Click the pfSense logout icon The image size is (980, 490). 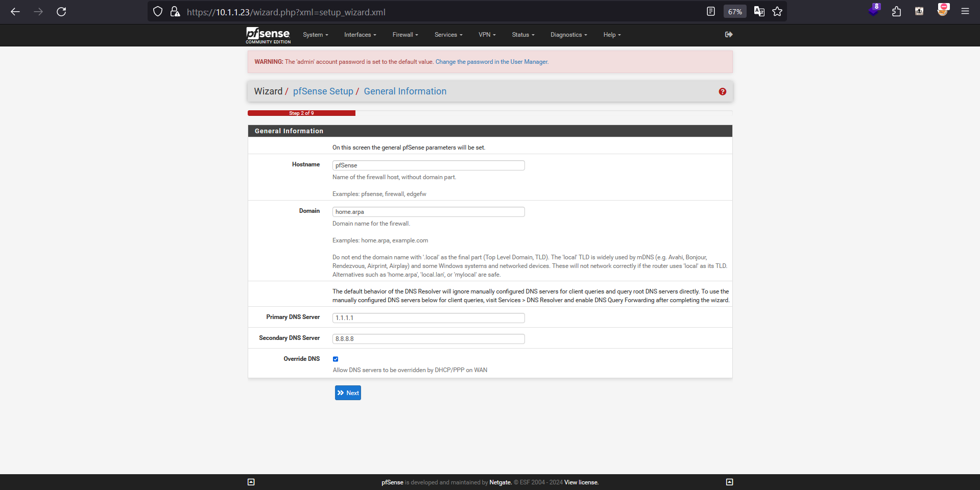729,35
